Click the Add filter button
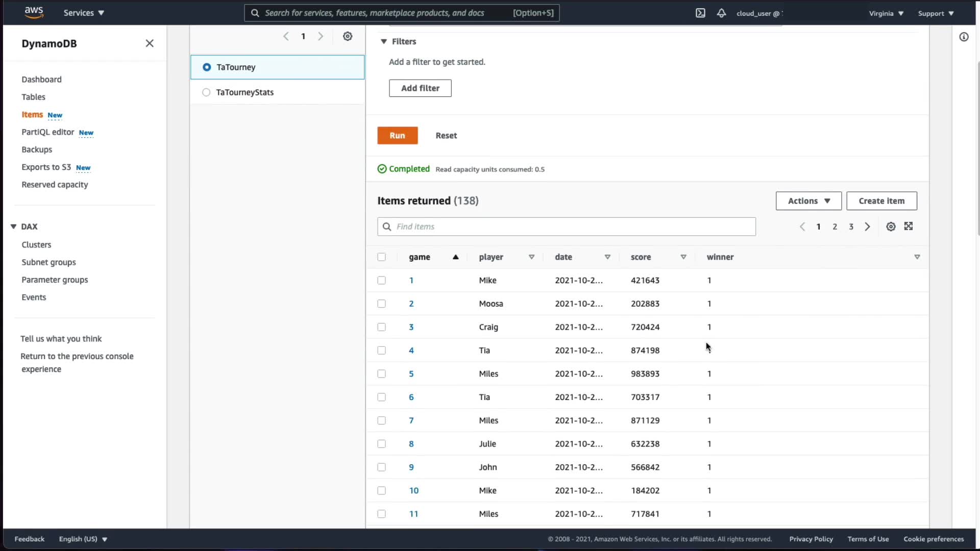Viewport: 980px width, 551px height. 420,88
